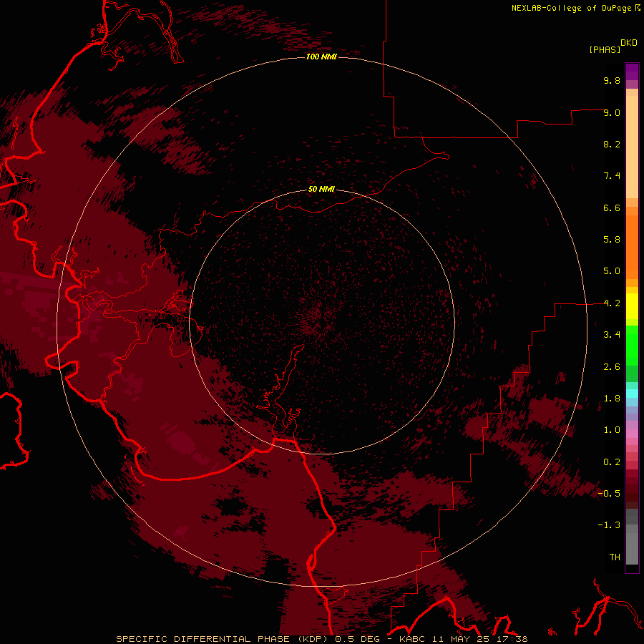Click the 1.0 scale value
The width and height of the screenshot is (644, 644).
(x=612, y=430)
